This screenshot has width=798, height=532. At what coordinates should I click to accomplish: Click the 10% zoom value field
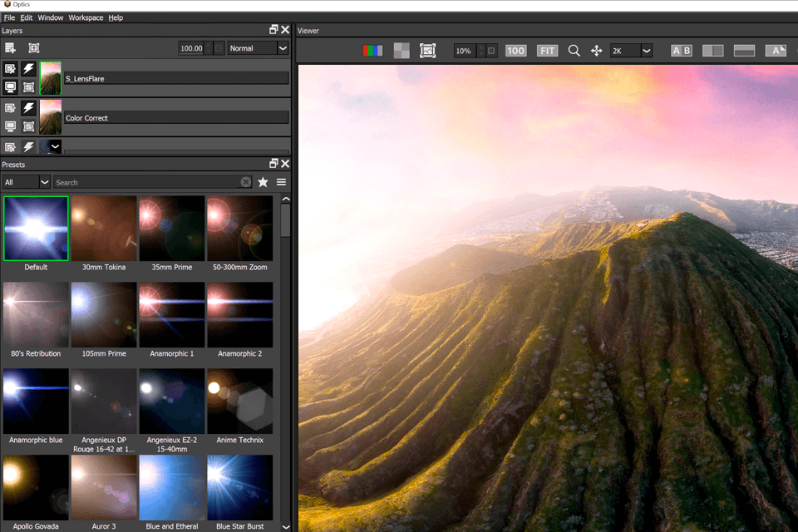click(x=465, y=51)
